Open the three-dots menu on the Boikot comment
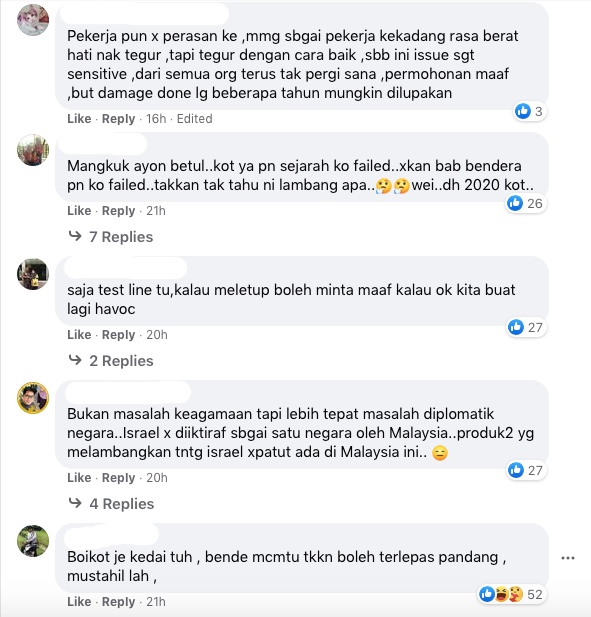The image size is (591, 617). tap(567, 558)
